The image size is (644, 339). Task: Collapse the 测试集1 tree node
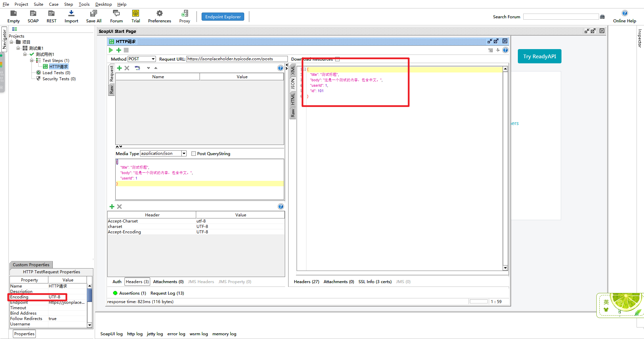click(x=18, y=48)
